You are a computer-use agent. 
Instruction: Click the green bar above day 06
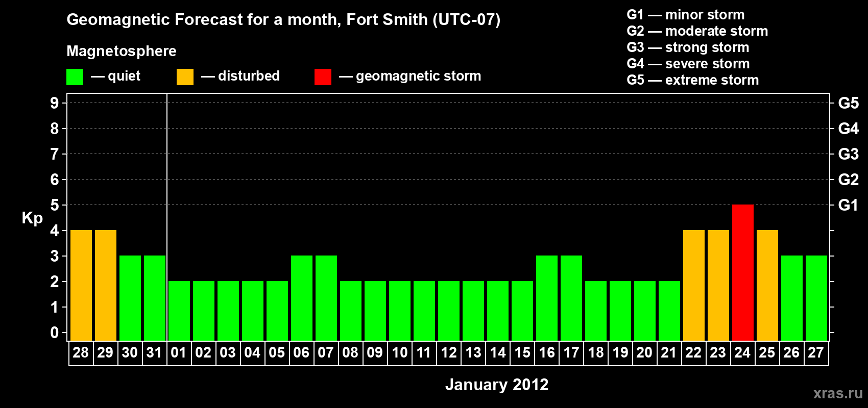click(302, 298)
